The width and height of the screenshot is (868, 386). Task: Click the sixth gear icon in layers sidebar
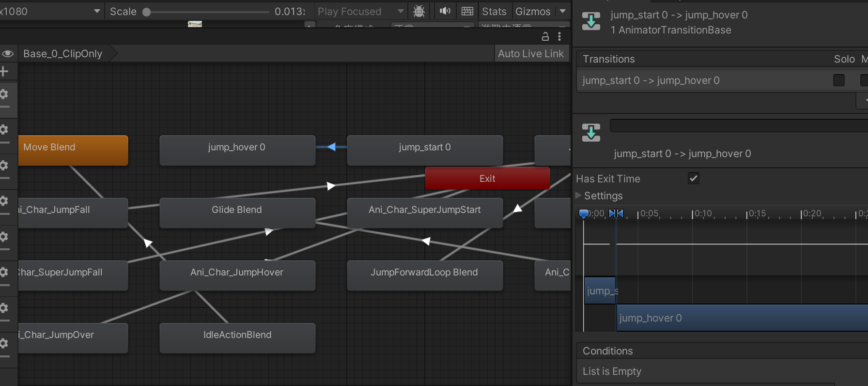4,272
